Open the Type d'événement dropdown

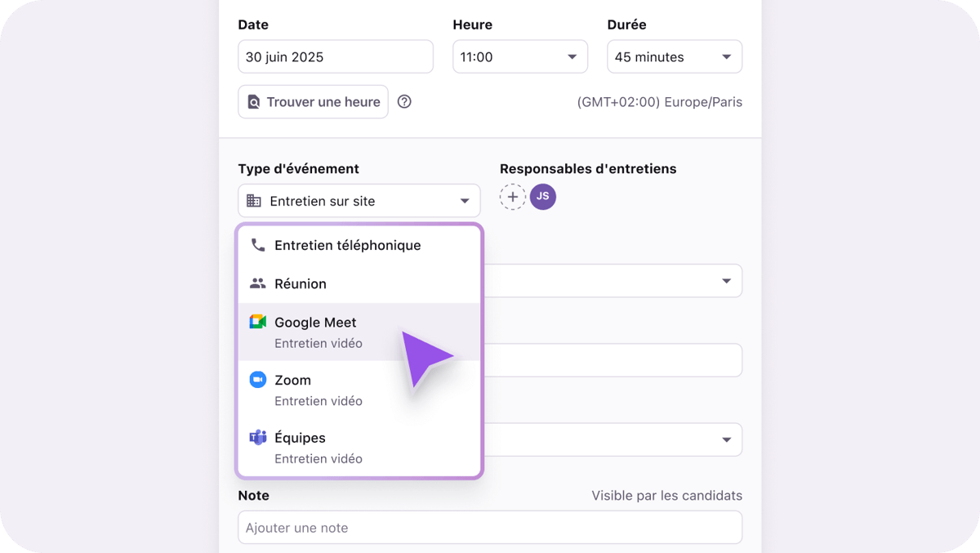point(359,200)
